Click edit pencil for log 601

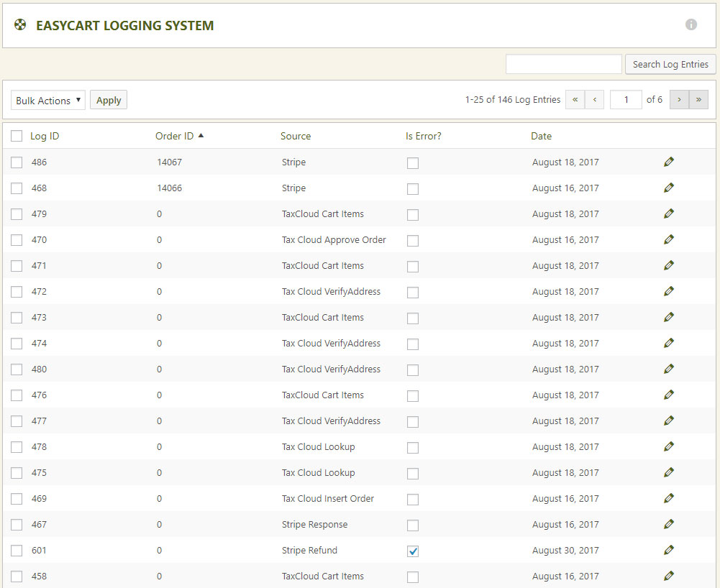(x=669, y=550)
